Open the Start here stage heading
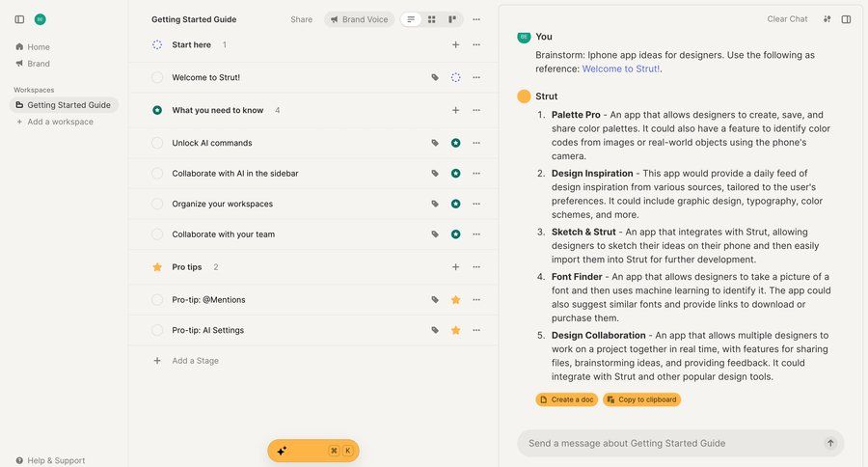868x467 pixels. click(191, 45)
